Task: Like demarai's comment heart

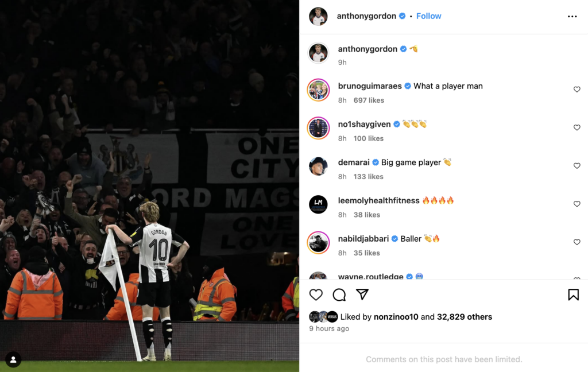Action: click(577, 166)
